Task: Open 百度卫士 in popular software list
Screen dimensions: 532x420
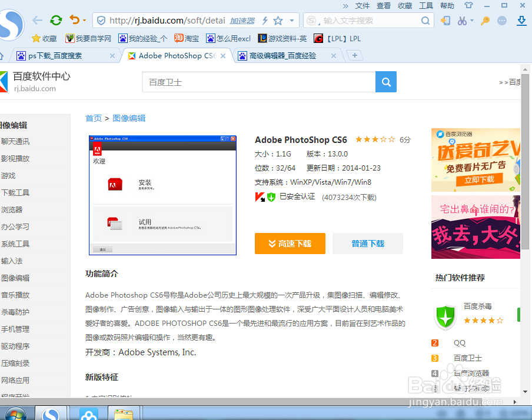Action: [467, 358]
